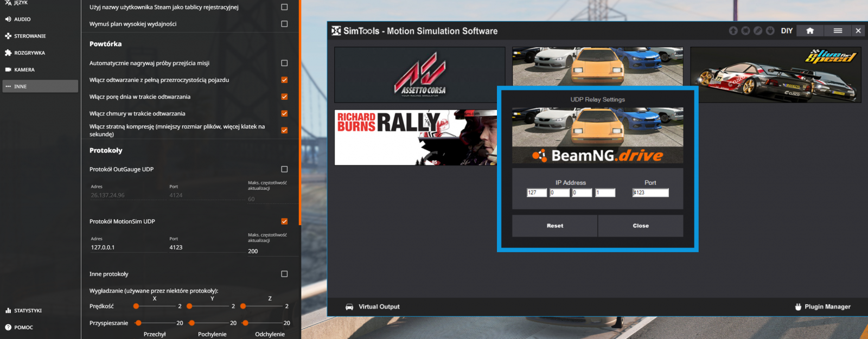Screen dimensions: 868x339
Task: Click the pencil edit icon in SimTools title bar
Action: [x=758, y=31]
